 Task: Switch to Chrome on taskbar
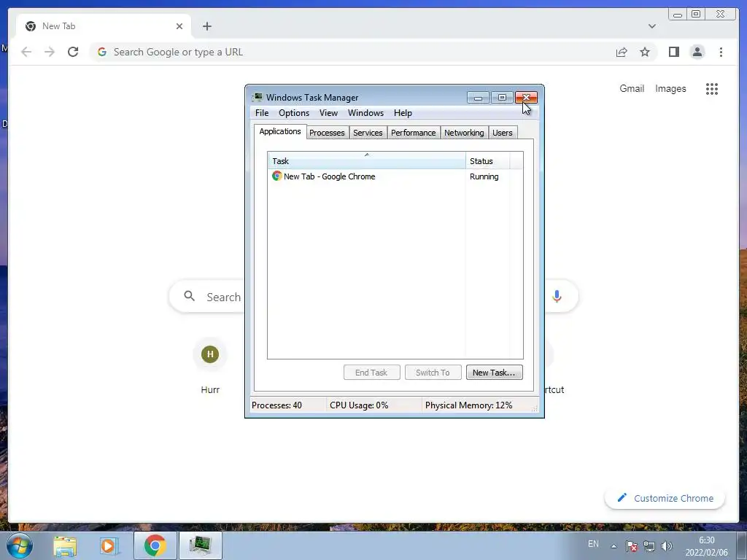[155, 545]
